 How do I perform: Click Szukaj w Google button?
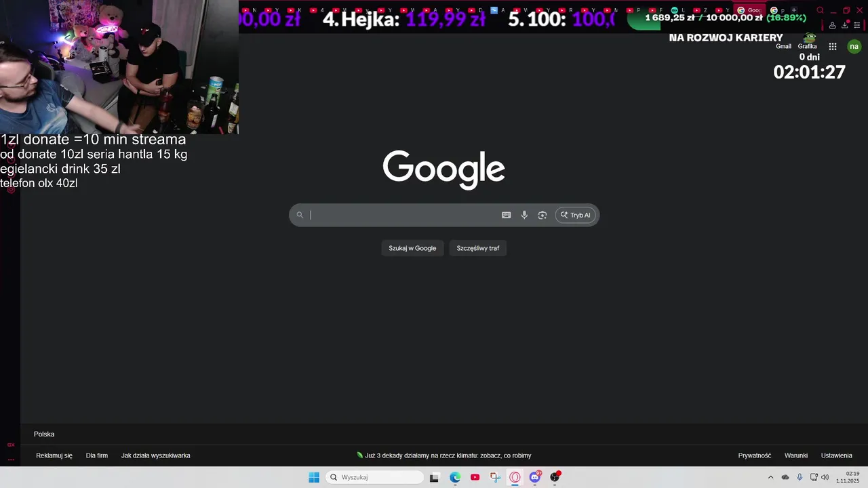tap(412, 248)
